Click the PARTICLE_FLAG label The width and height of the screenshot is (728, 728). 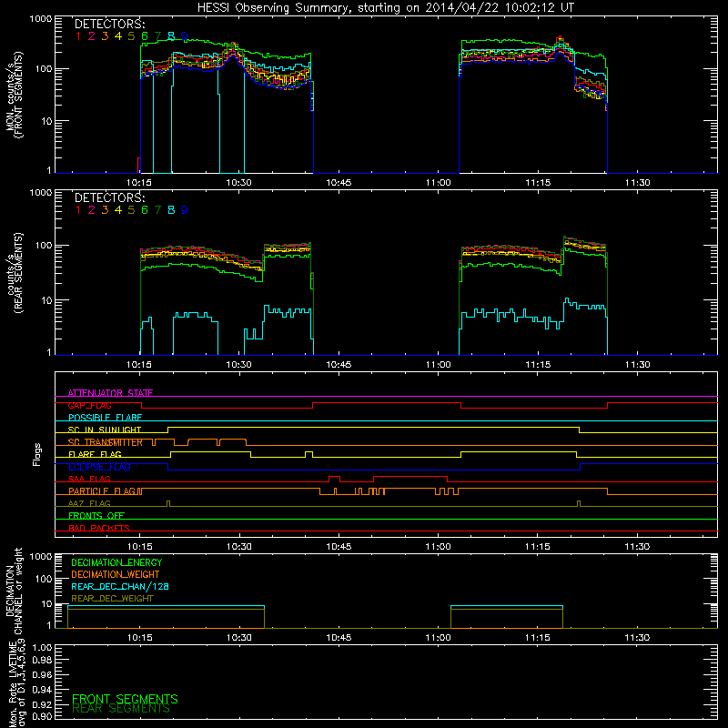point(102,490)
